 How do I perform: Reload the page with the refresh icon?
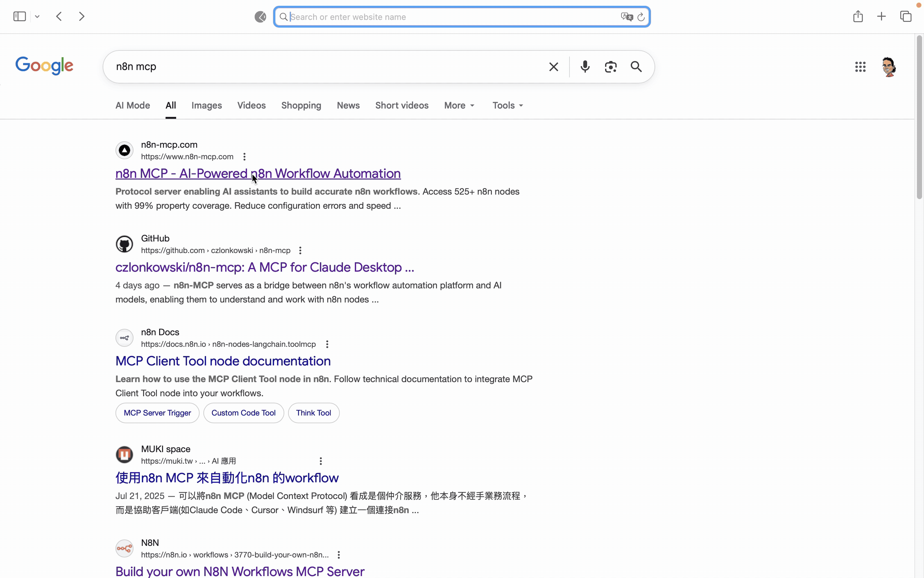641,17
